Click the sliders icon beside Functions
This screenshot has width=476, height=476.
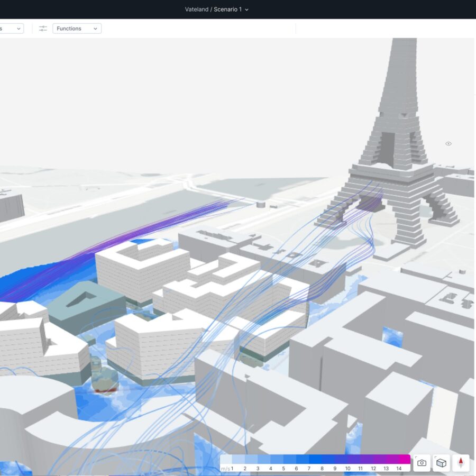(x=43, y=29)
